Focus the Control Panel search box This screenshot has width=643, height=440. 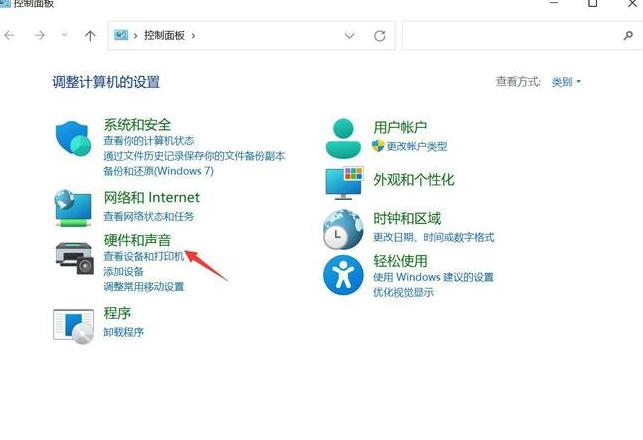pos(523,36)
